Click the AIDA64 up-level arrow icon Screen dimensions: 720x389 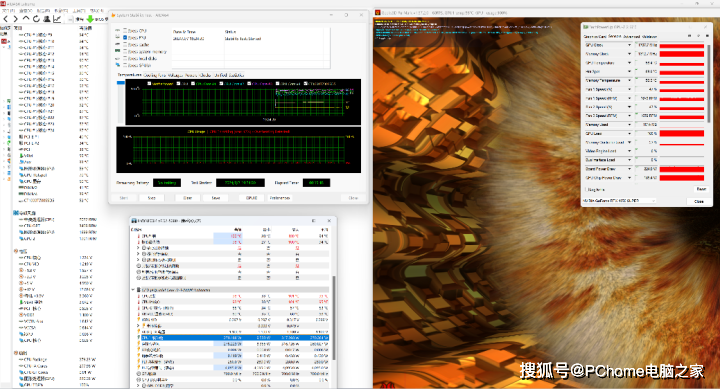click(26, 19)
